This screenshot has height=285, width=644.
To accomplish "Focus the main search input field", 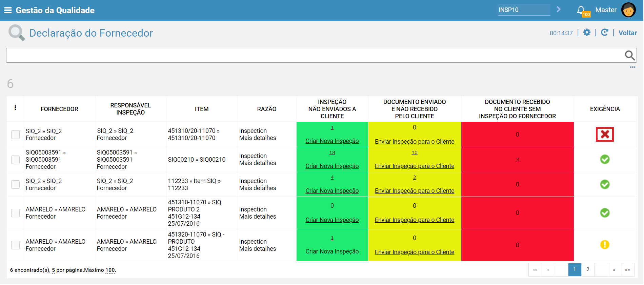I will [315, 55].
